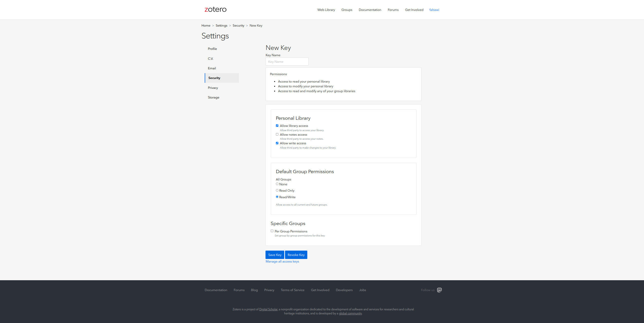Open Manage all access keys
Image resolution: width=644 pixels, height=323 pixels.
tap(282, 261)
